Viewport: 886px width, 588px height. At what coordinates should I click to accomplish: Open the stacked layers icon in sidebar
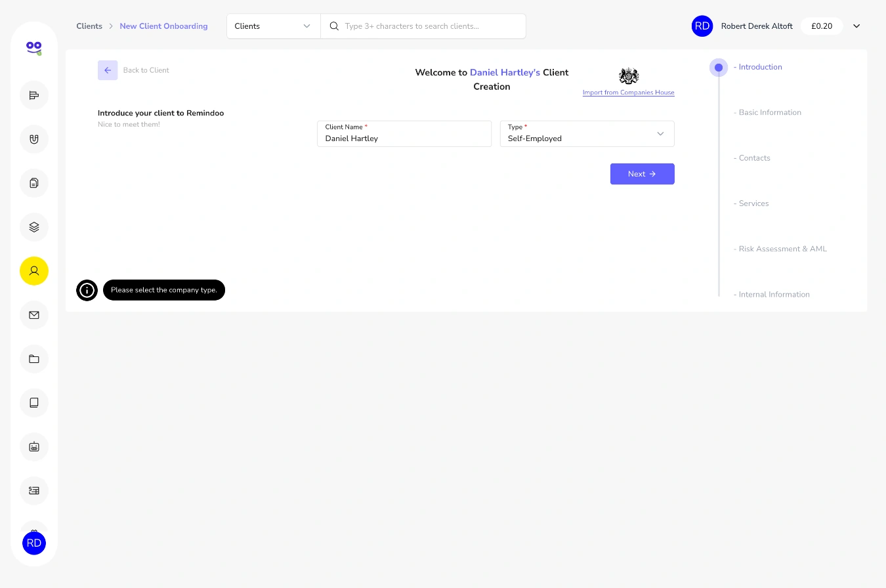(x=34, y=227)
